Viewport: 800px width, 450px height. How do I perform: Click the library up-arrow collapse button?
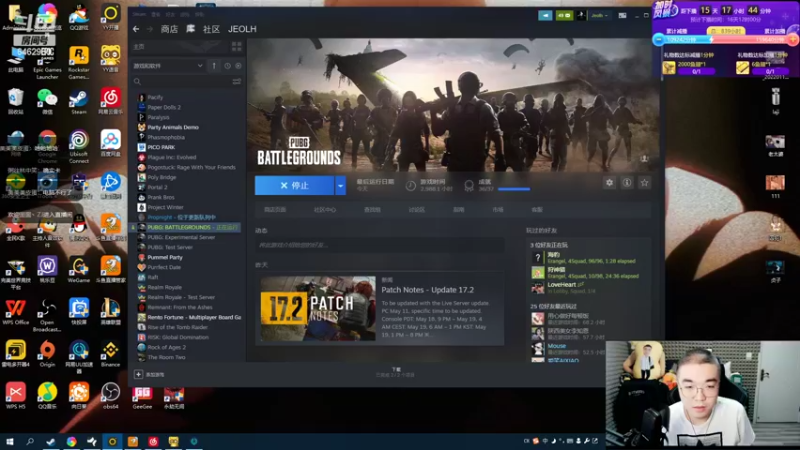[x=214, y=66]
